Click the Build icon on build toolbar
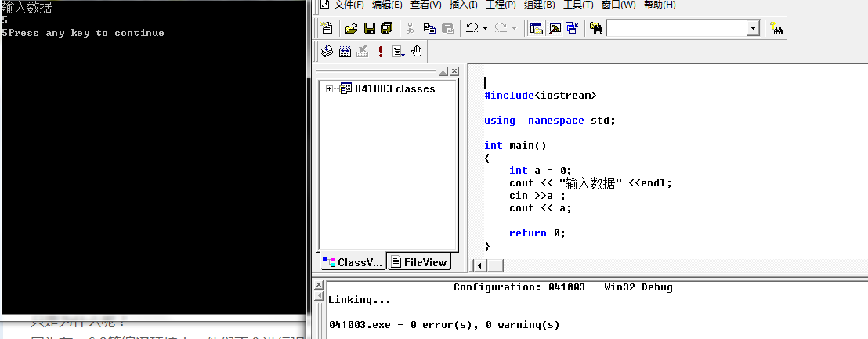 [x=345, y=52]
